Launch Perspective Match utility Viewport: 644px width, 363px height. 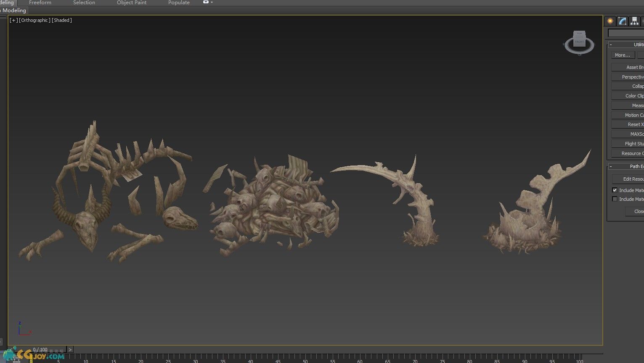tap(628, 77)
